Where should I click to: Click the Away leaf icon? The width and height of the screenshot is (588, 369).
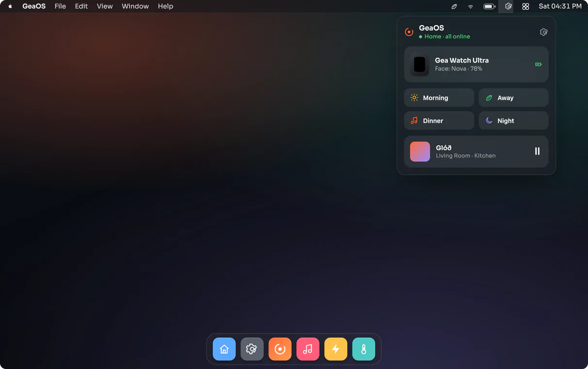[489, 98]
